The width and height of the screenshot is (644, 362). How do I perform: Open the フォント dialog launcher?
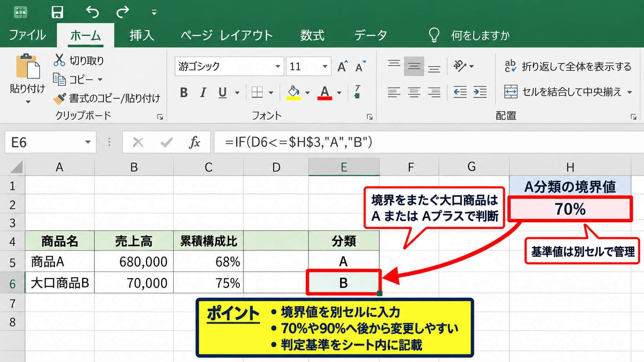369,117
